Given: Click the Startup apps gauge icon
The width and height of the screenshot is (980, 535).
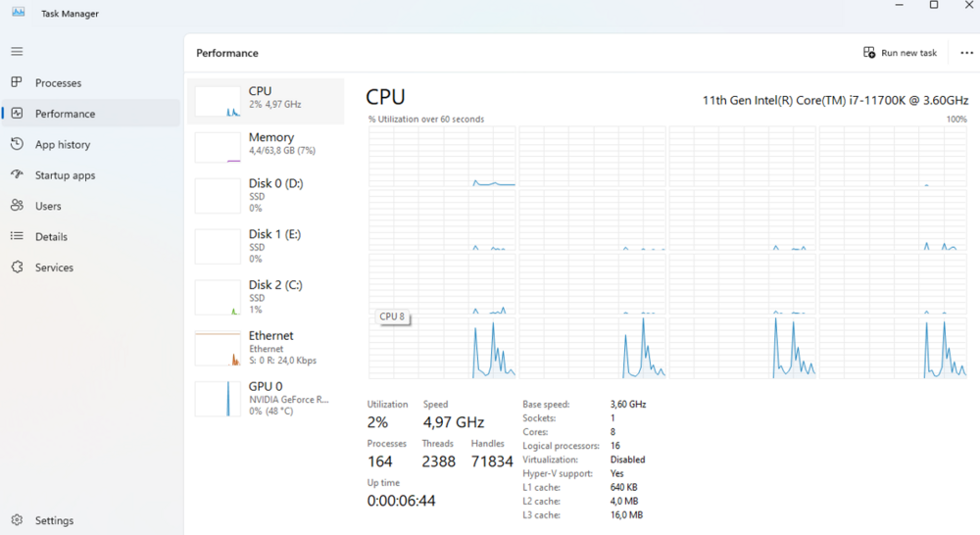Looking at the screenshot, I should click(x=17, y=174).
